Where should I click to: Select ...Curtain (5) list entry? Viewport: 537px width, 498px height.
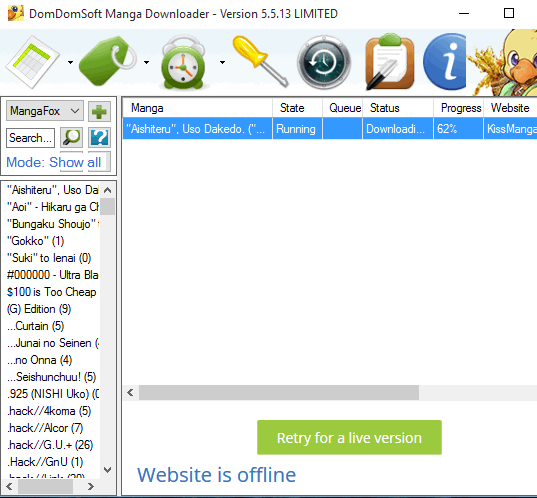point(36,326)
